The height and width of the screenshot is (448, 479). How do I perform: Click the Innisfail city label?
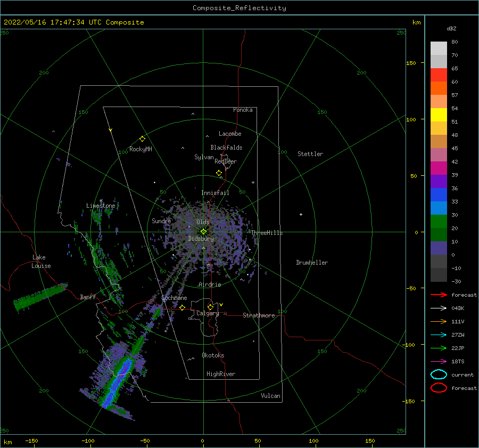point(215,193)
